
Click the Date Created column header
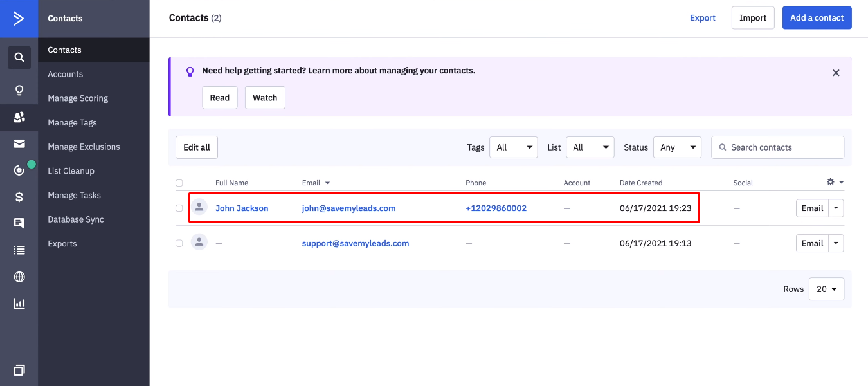[x=641, y=183]
